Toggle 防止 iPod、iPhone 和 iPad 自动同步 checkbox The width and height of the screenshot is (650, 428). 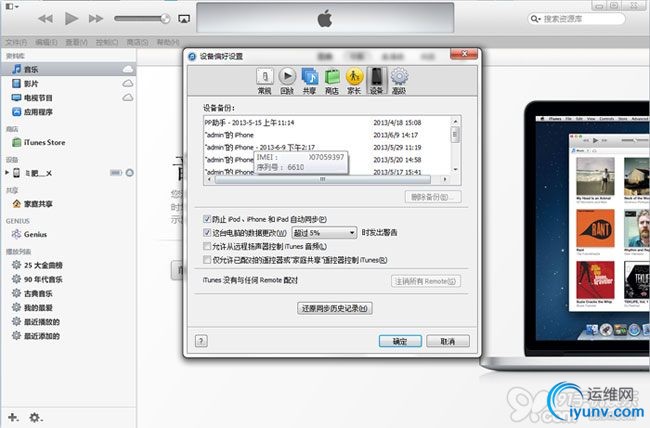[x=207, y=219]
